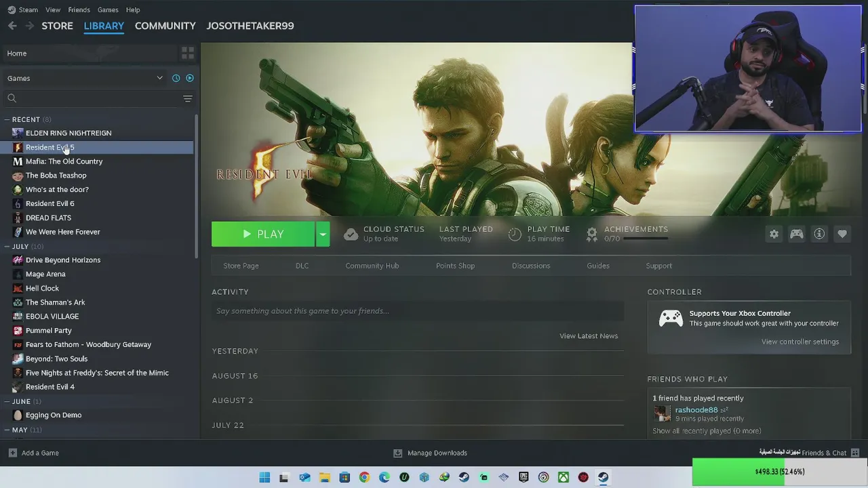This screenshot has height=488, width=868.
Task: Open the Help menu
Action: [x=133, y=9]
